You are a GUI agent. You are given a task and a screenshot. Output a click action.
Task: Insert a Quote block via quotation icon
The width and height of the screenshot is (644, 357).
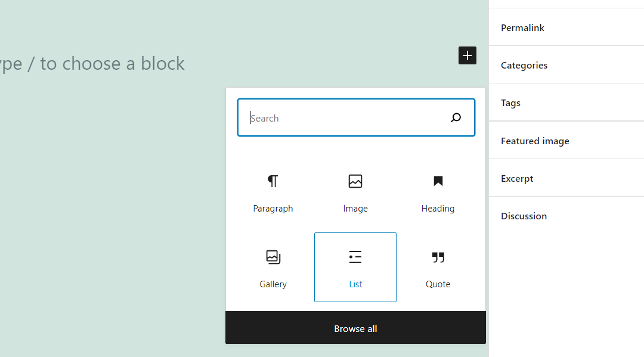tap(438, 257)
